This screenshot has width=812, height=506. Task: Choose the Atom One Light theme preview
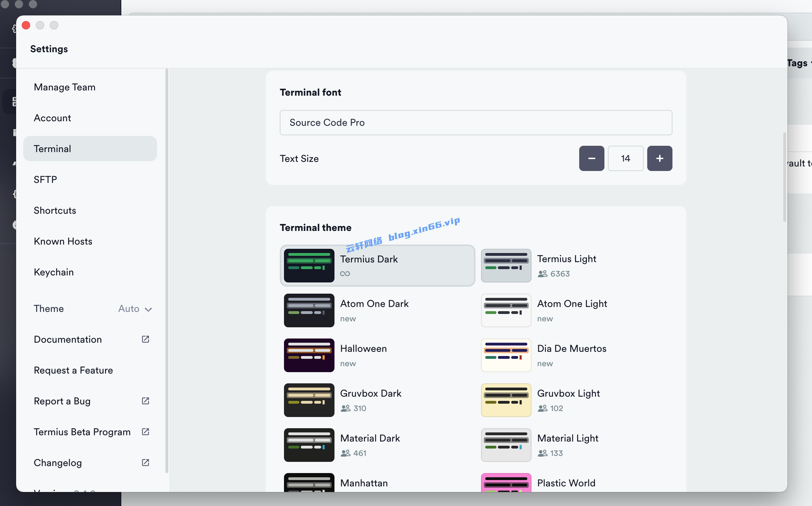click(x=506, y=310)
